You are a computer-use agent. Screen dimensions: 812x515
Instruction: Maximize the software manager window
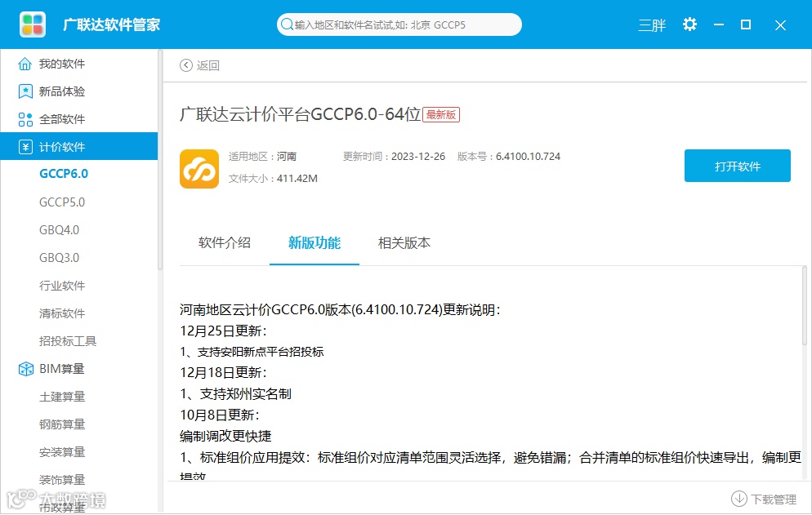[x=746, y=24]
